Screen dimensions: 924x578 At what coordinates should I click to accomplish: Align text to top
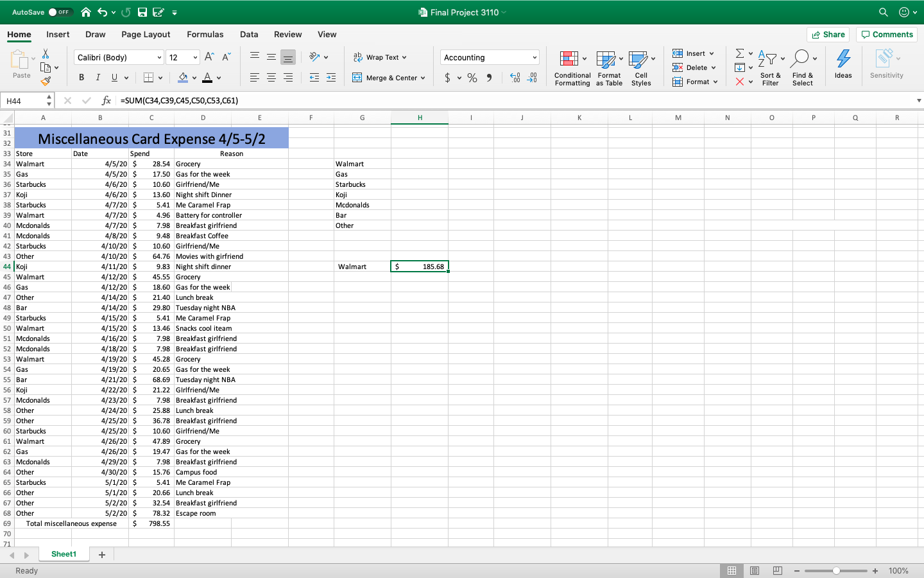point(255,57)
